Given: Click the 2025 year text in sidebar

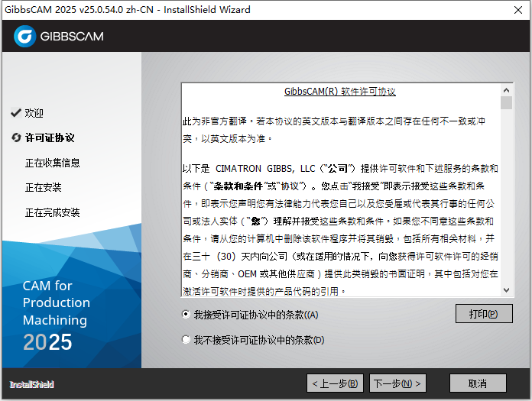Looking at the screenshot, I should (x=47, y=341).
